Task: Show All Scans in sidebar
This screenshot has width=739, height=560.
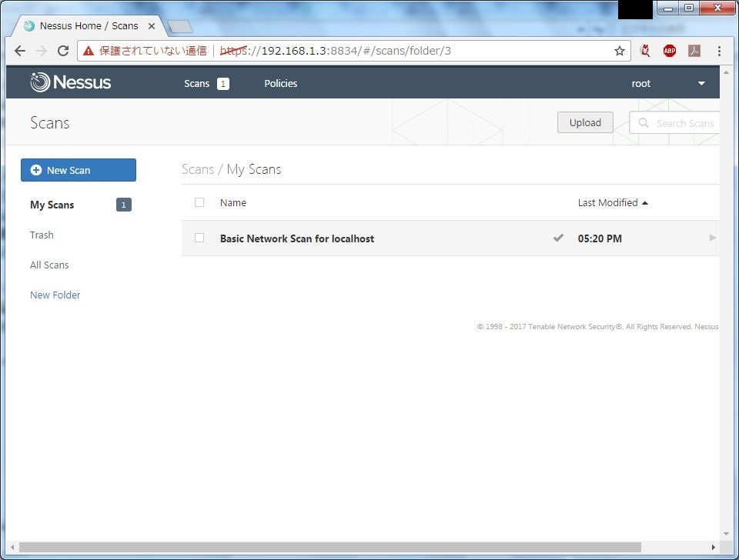Action: tap(49, 265)
